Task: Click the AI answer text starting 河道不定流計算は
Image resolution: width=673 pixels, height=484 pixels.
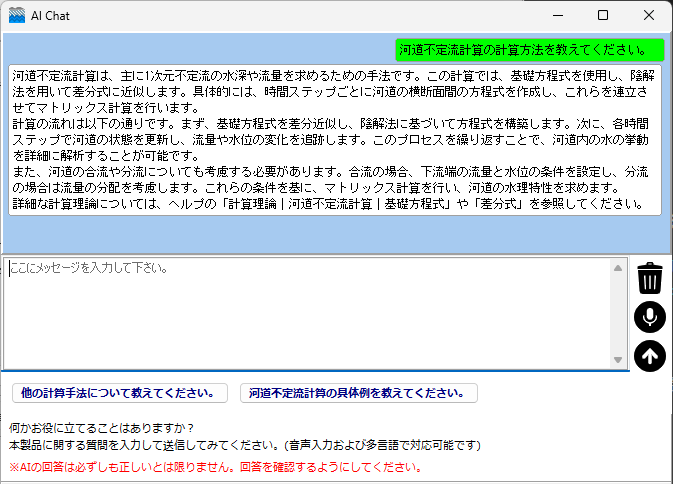Action: click(335, 140)
